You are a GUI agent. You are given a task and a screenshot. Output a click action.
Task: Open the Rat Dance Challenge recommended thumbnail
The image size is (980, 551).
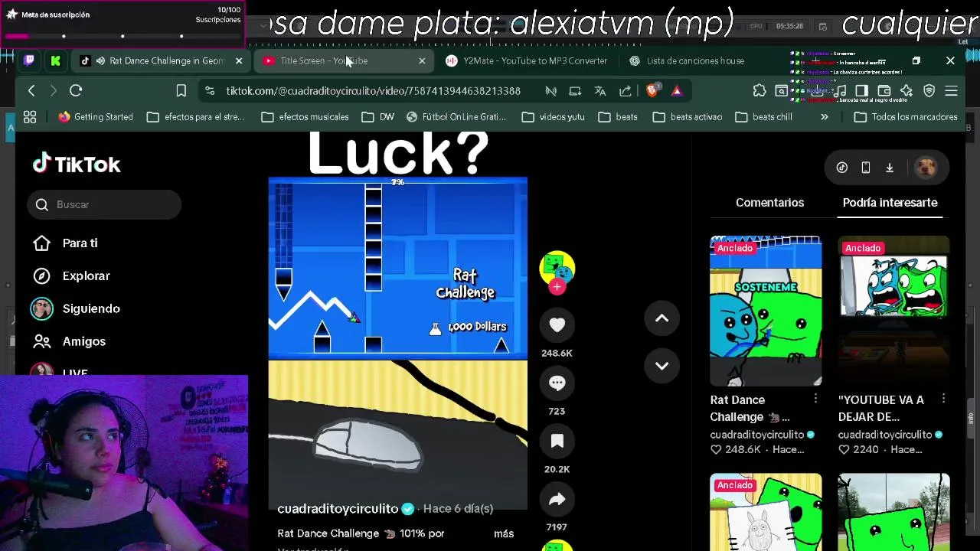click(x=766, y=311)
